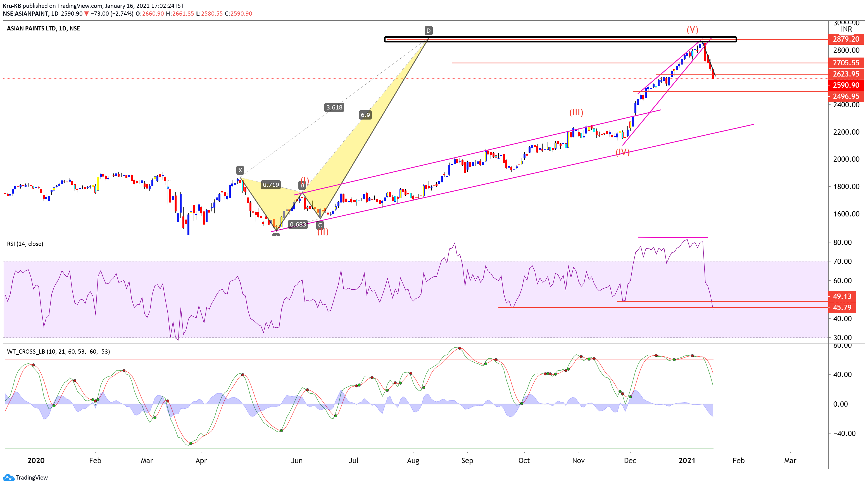
Task: Click the Dec label on time axis
Action: click(630, 460)
